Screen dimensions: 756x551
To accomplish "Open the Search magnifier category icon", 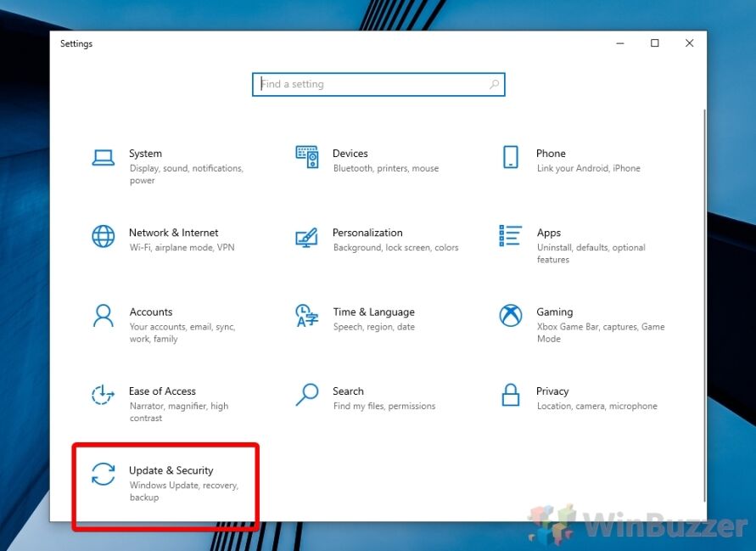I will tap(307, 395).
